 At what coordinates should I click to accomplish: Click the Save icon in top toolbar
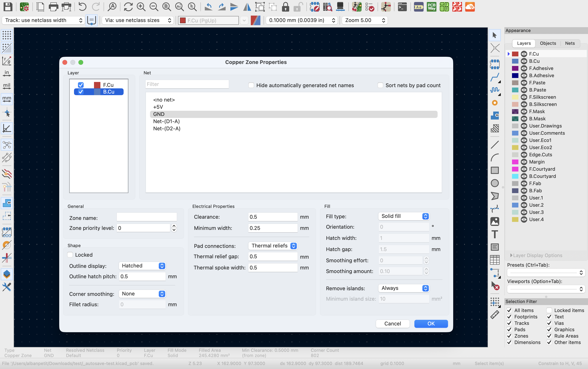point(8,7)
